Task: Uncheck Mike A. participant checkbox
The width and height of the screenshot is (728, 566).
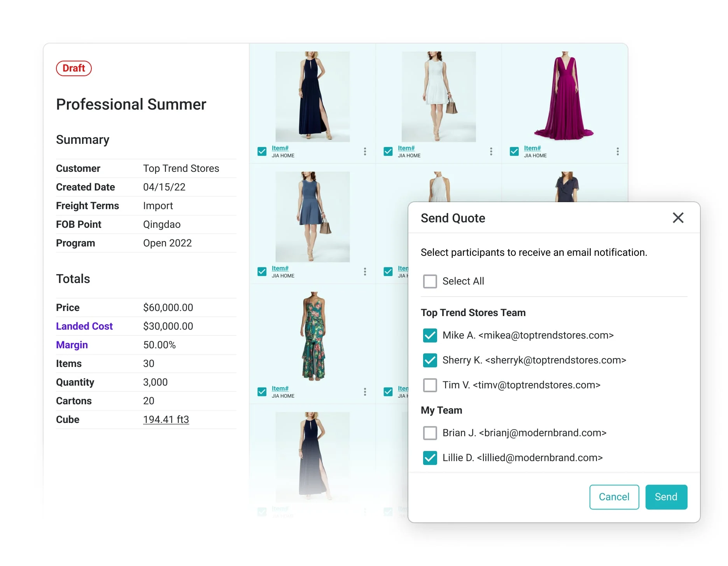Action: 430,335
